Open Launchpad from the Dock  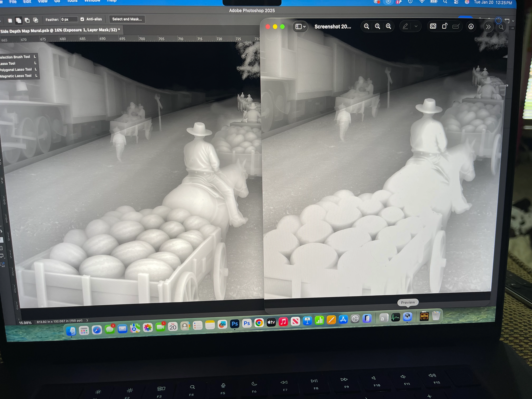[x=84, y=331]
